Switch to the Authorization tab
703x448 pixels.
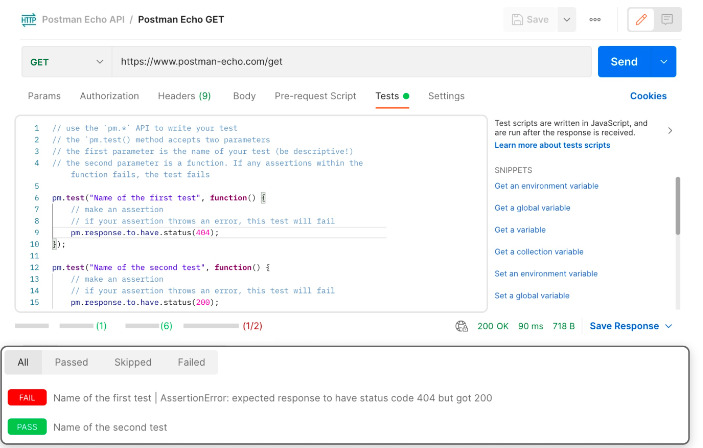coord(109,96)
